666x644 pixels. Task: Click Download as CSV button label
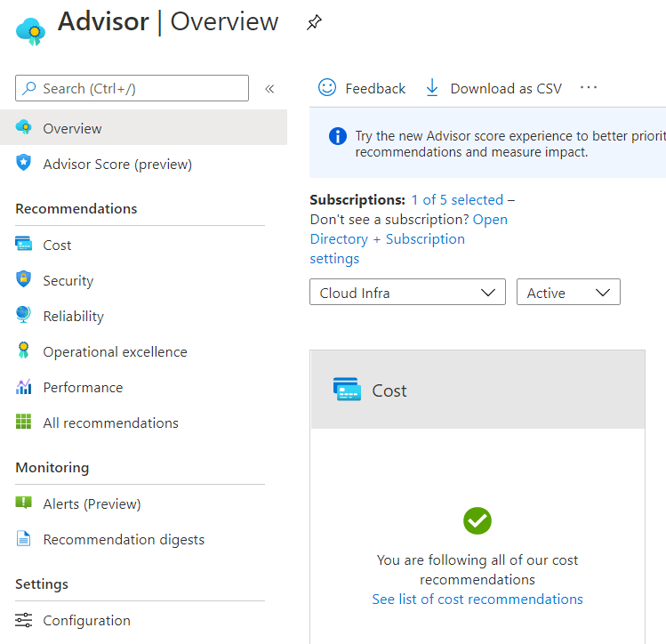[506, 88]
